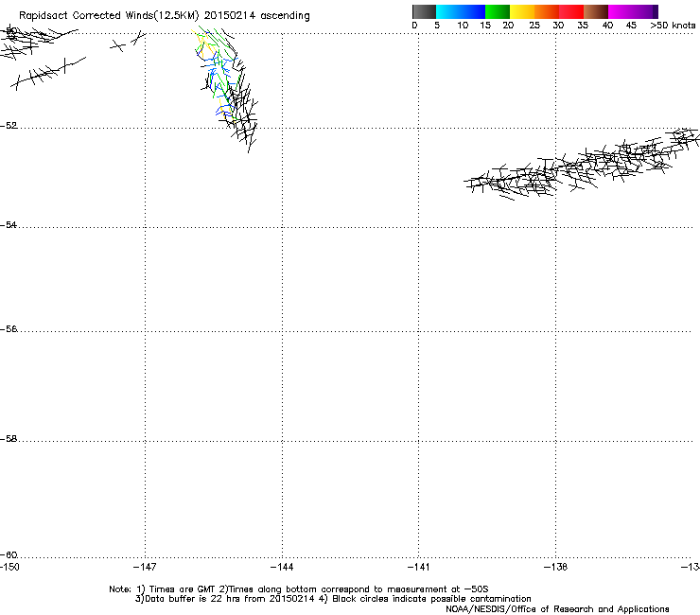Select the red 30-35 knots color band
The width and height of the screenshot is (700, 615).
(x=571, y=11)
